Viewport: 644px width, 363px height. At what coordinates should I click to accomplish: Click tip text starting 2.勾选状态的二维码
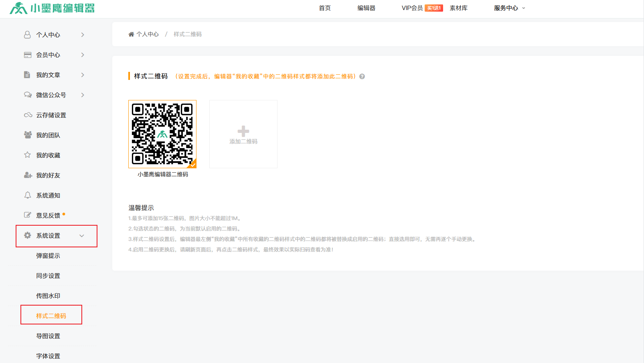(185, 228)
